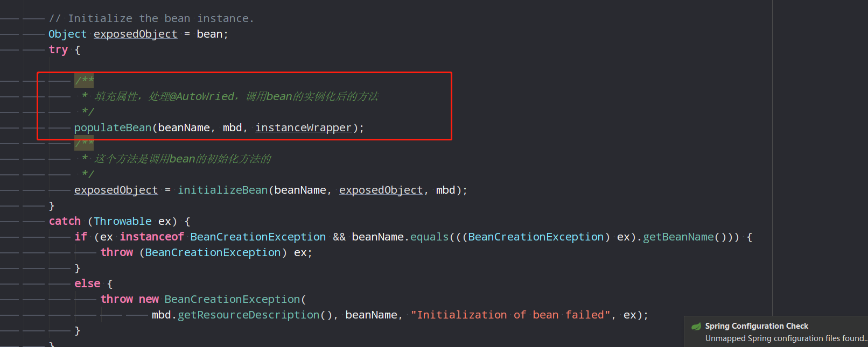Click the equals method in the if condition

pos(429,237)
